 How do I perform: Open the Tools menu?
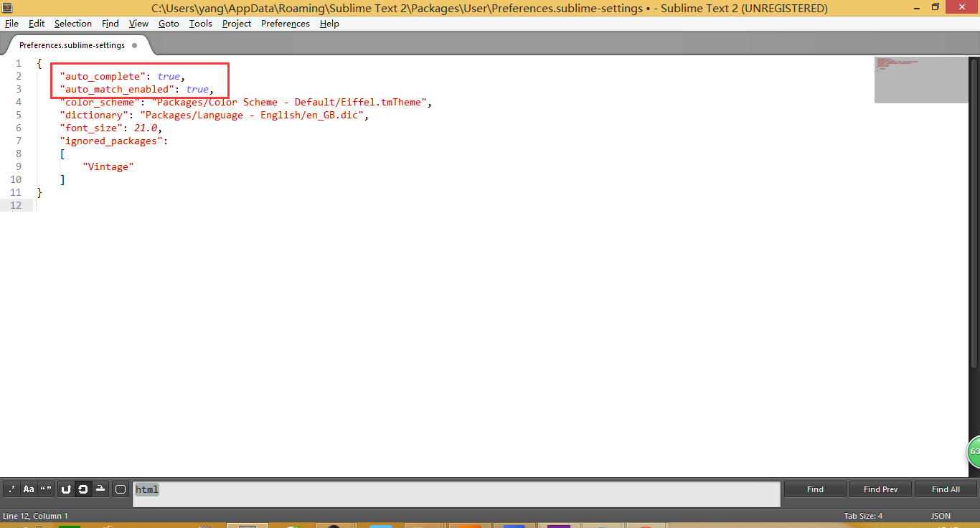pos(201,24)
